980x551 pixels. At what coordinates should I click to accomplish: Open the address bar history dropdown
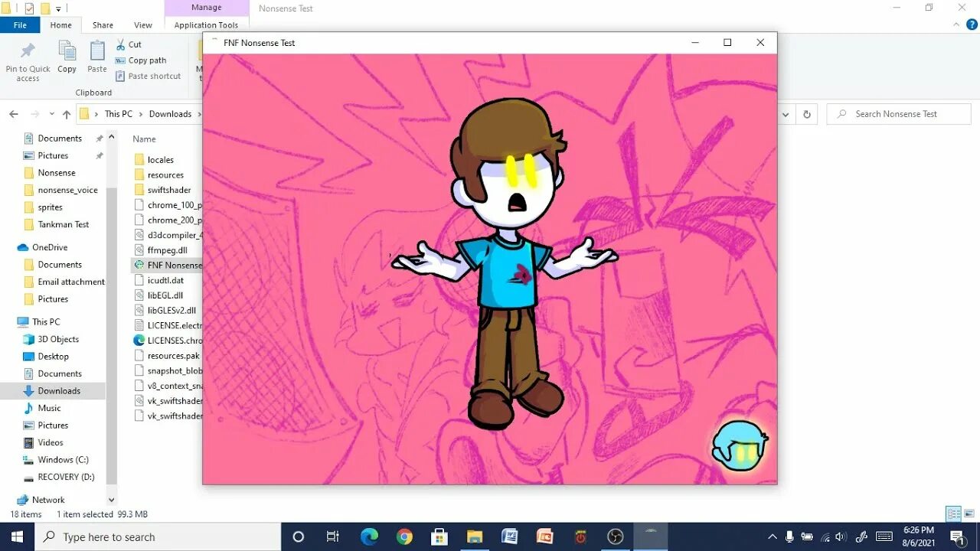tap(786, 114)
